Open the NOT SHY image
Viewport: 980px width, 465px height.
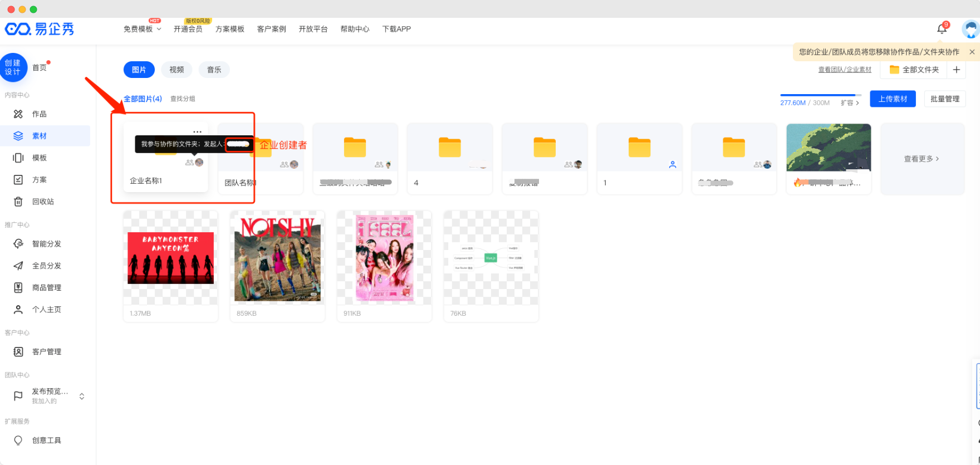tap(277, 258)
